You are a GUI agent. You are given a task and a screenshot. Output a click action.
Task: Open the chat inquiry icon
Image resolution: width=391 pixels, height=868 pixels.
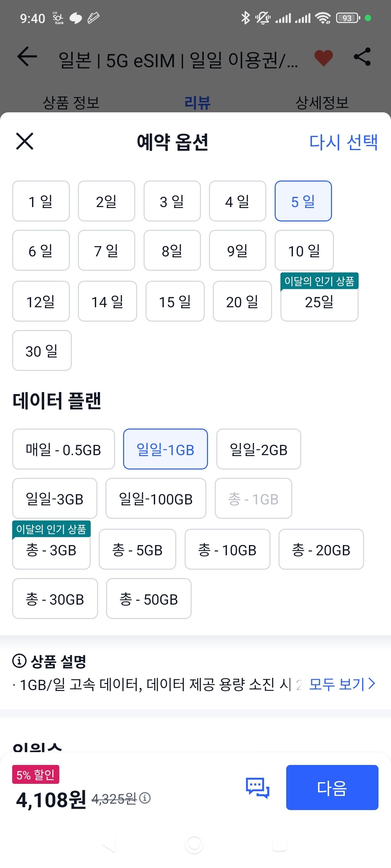pos(257,787)
